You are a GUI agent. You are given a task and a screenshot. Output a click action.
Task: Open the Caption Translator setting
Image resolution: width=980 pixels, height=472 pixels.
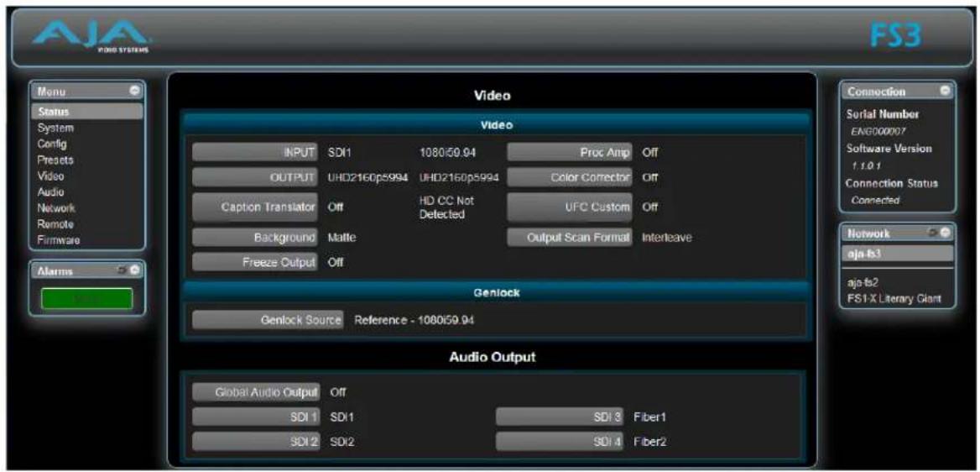pos(256,207)
